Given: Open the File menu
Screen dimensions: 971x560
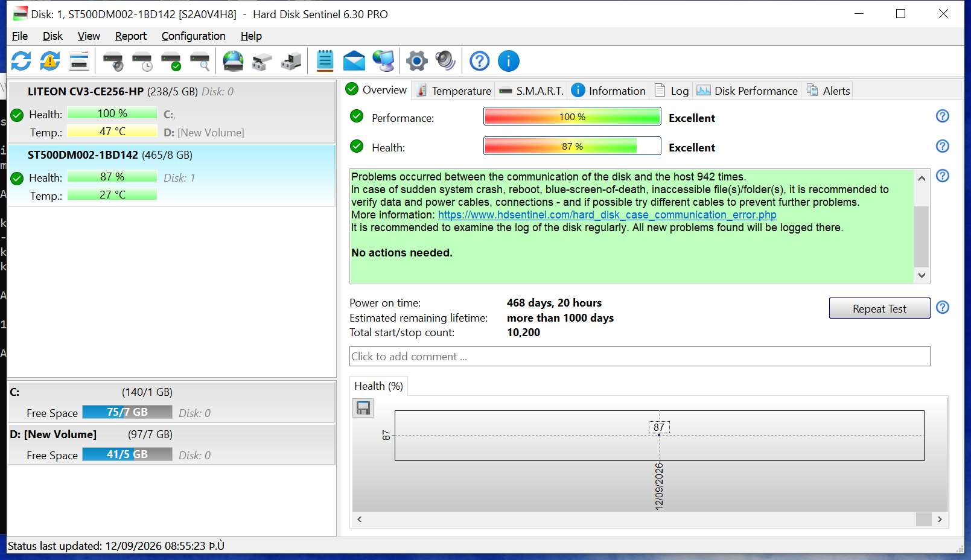Looking at the screenshot, I should tap(20, 36).
